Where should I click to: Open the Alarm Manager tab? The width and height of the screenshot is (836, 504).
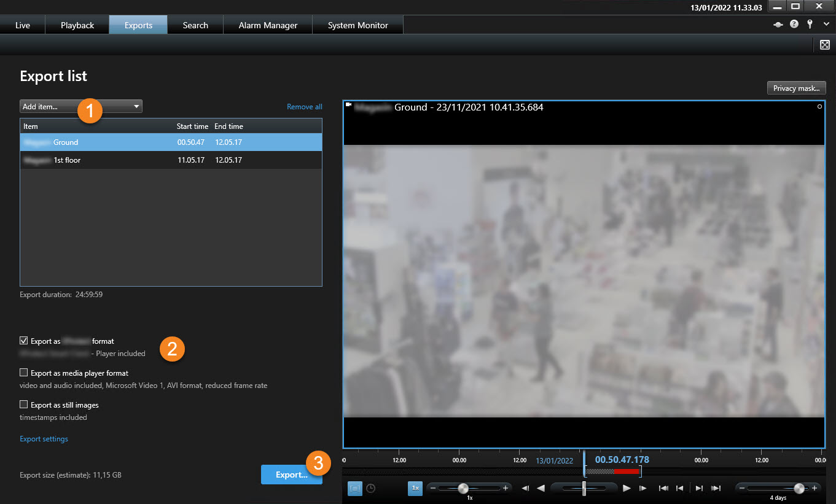click(268, 25)
